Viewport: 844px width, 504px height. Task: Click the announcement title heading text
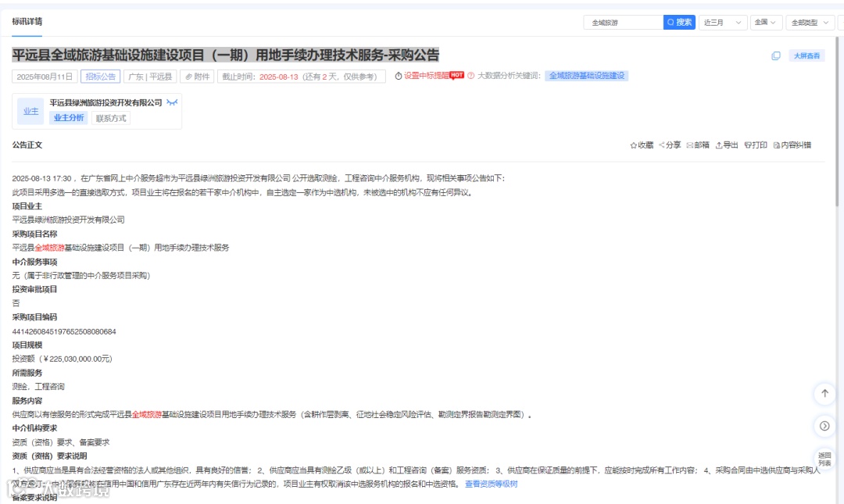pyautogui.click(x=226, y=55)
